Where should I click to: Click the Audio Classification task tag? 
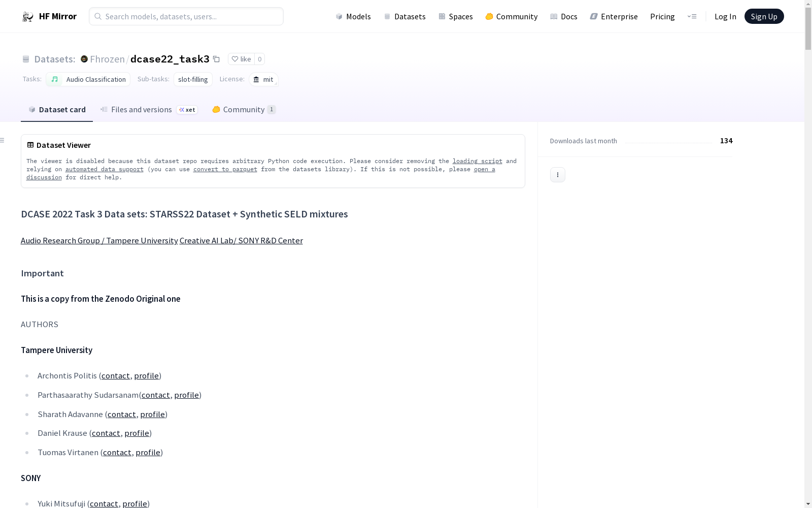click(88, 79)
